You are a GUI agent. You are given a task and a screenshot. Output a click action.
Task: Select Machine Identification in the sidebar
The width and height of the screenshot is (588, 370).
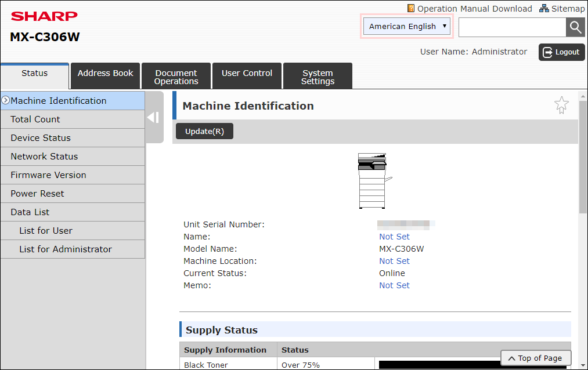73,101
